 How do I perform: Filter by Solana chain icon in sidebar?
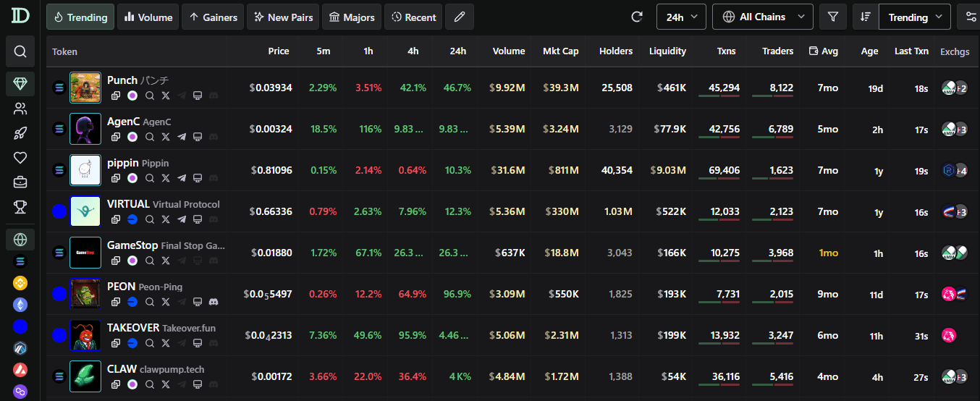tap(20, 261)
